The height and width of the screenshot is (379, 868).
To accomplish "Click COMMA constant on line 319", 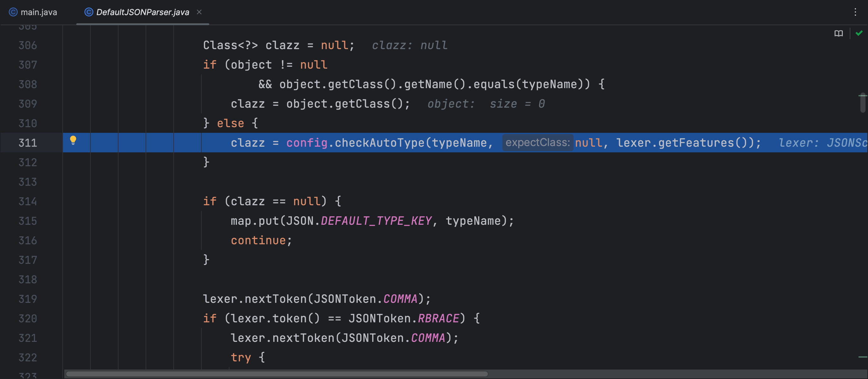I will [x=400, y=299].
